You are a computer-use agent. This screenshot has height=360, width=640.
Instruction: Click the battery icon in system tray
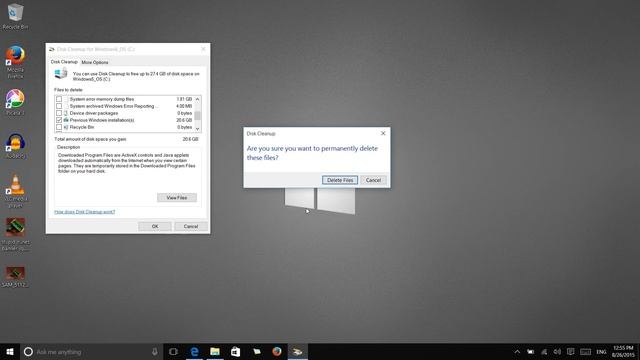click(x=530, y=351)
